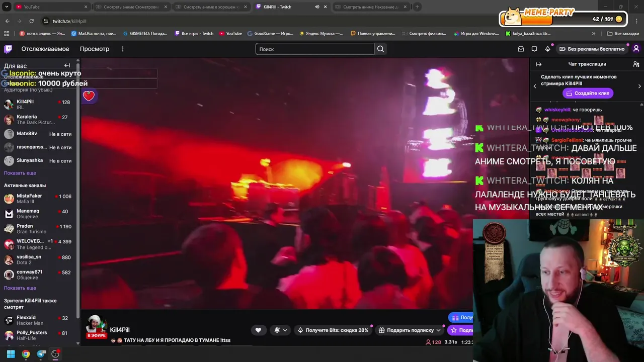Viewport: 644px width, 362px height.
Task: Click Показать еще under active channels
Action: [20, 288]
